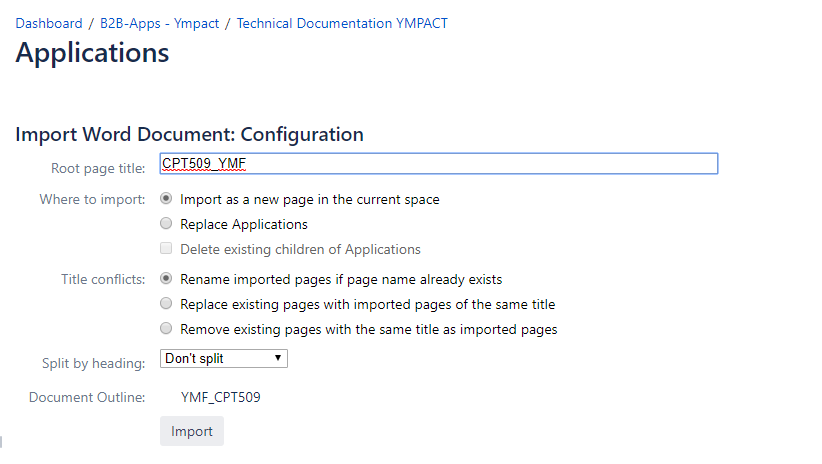Choose 'Replace existing pages' radio option
The image size is (822, 464).
(x=166, y=304)
